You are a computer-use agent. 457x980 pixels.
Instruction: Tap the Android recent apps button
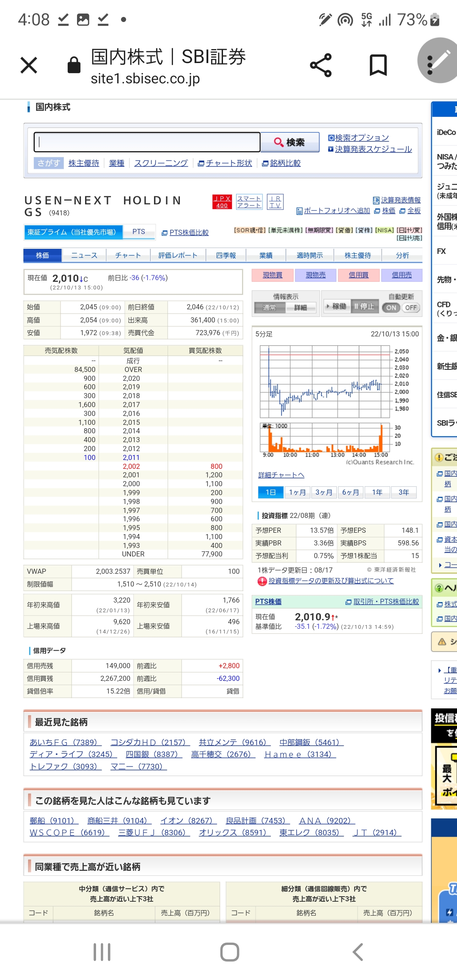102,952
